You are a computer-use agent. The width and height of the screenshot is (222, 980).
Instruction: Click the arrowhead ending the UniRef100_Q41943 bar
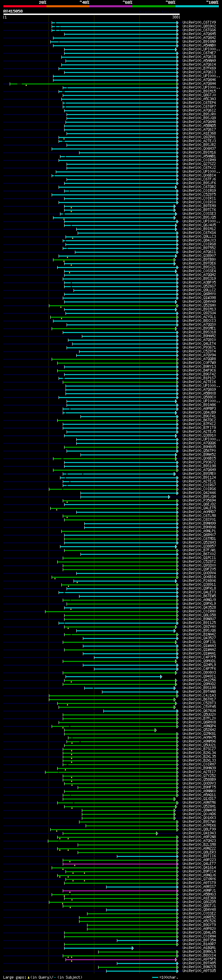[x=157, y=833]
